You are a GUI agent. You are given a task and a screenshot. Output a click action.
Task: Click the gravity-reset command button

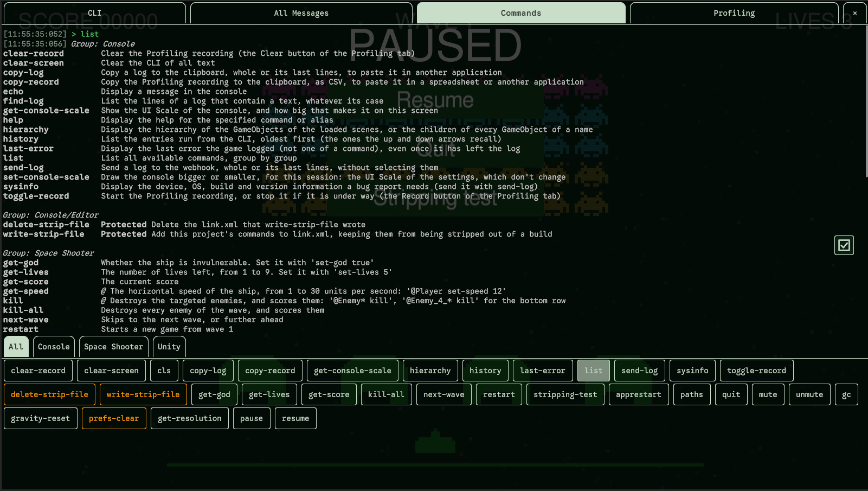coord(41,418)
